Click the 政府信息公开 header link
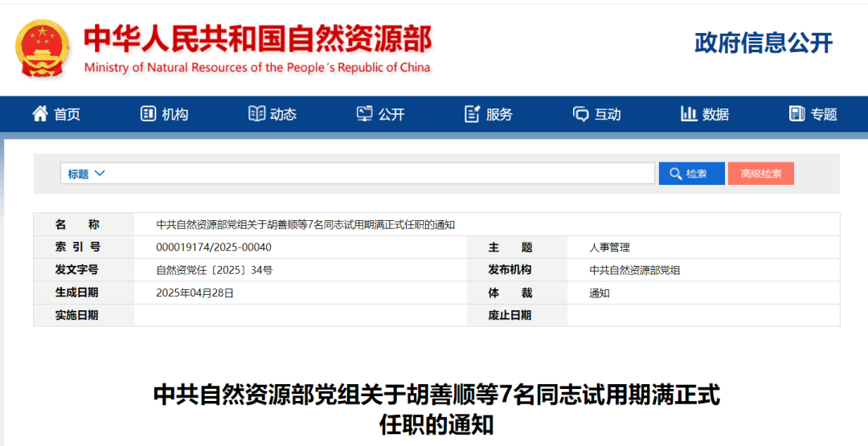The image size is (868, 446). pyautogui.click(x=764, y=43)
